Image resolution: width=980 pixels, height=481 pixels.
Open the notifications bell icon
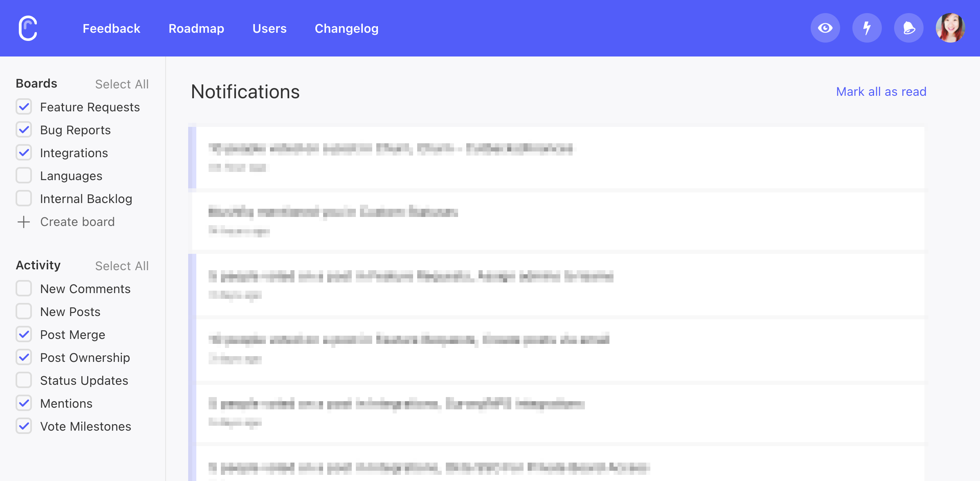909,28
